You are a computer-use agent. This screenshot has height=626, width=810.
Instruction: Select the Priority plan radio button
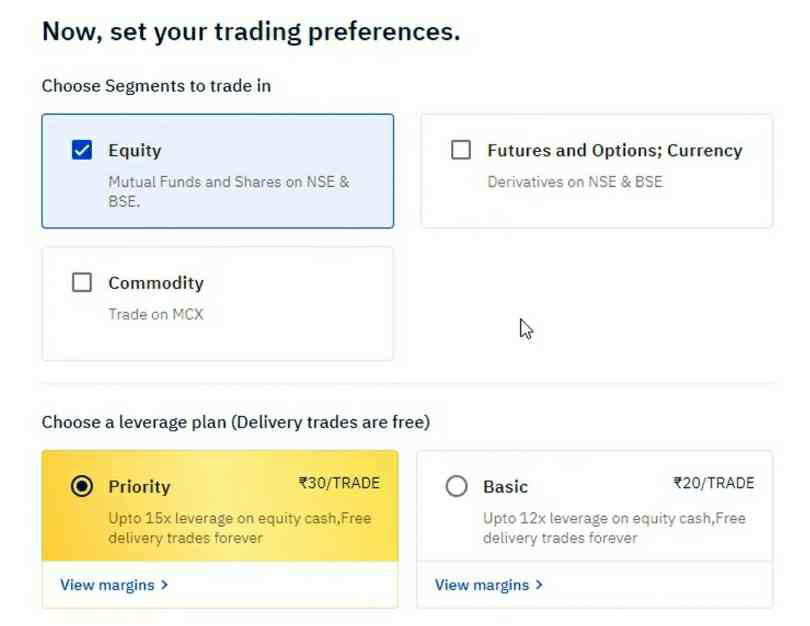coord(82,486)
